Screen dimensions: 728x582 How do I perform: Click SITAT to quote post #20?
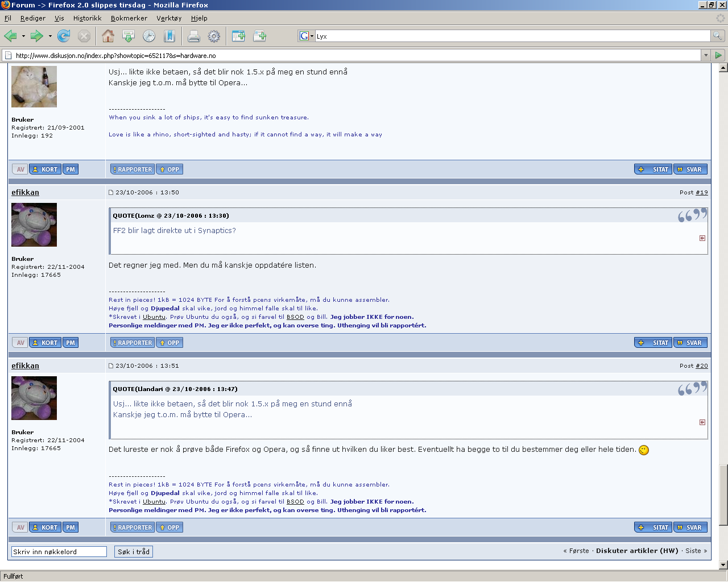[653, 527]
